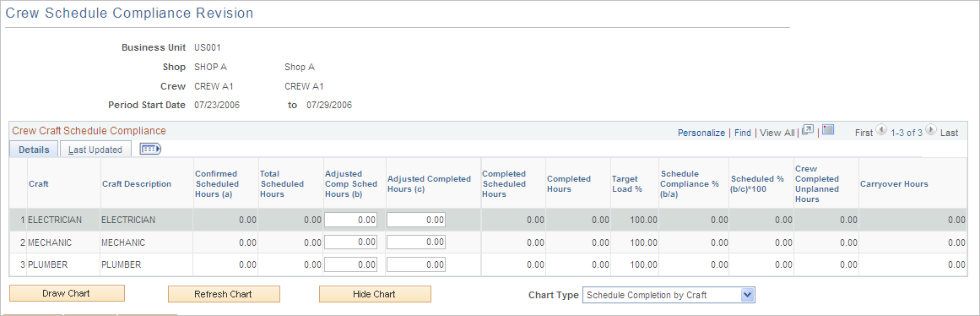The height and width of the screenshot is (316, 980).
Task: Sort by Craft Description column header
Action: point(136,184)
